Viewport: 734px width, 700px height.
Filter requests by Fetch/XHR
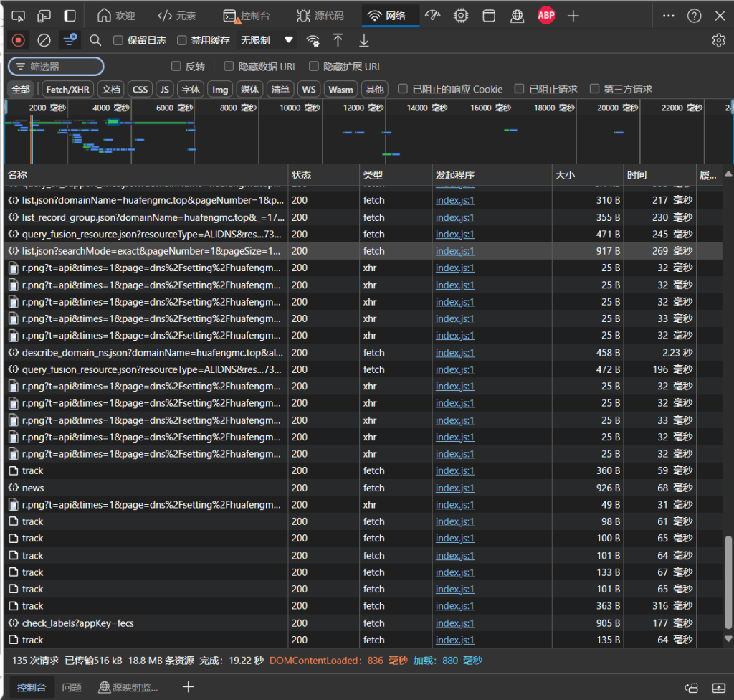[68, 89]
